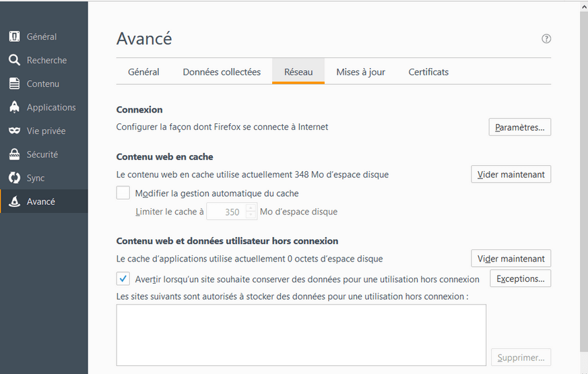Screen dimensions: 588x374
Task: Click the vertical page scrollbar
Action: pos(583,180)
